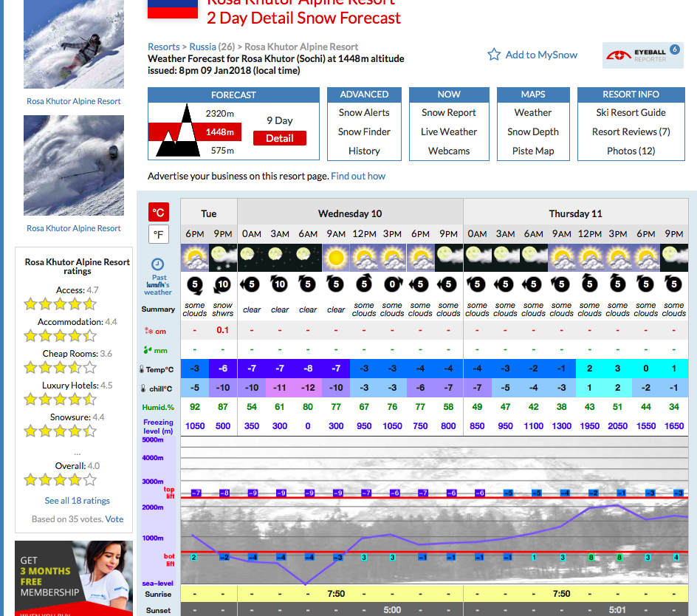This screenshot has width=697, height=616.
Task: Open the Weather map
Action: (x=533, y=112)
